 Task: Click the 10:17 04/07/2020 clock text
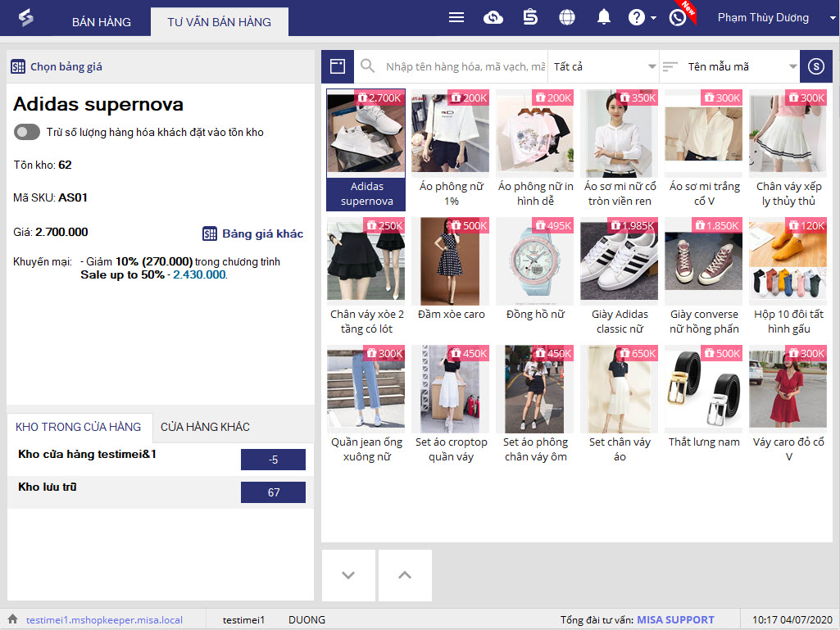pyautogui.click(x=792, y=620)
